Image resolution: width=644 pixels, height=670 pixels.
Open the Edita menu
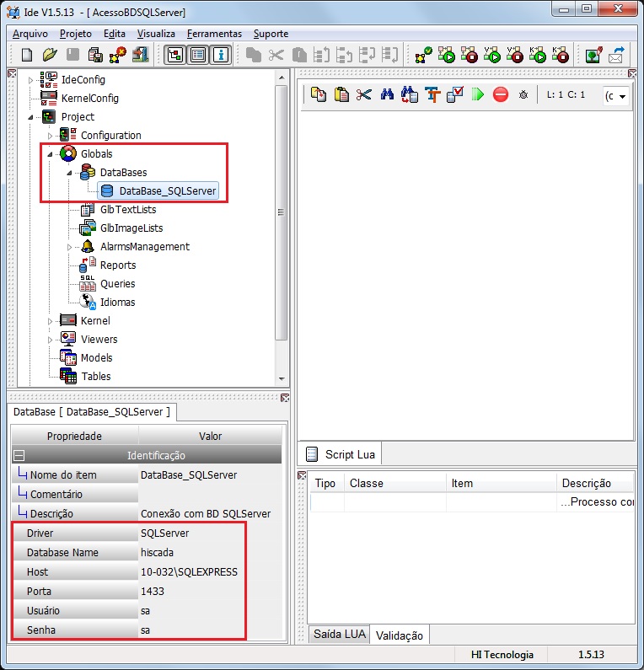(115, 34)
